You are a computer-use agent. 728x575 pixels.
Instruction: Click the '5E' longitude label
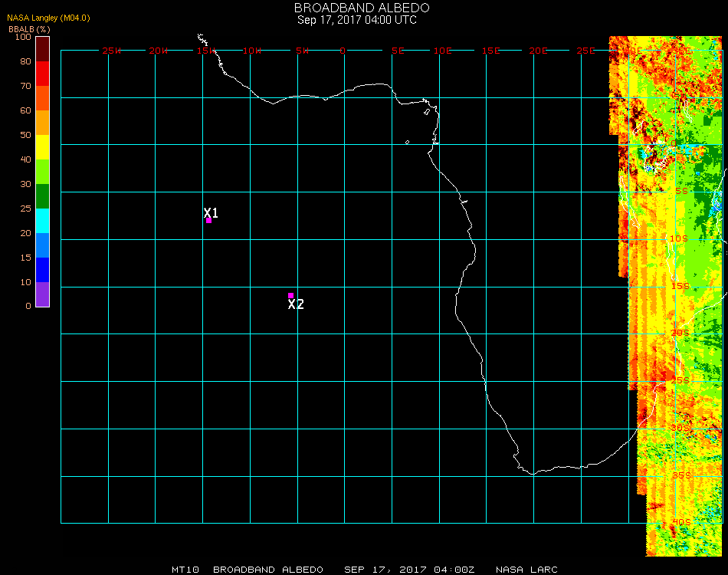pyautogui.click(x=398, y=51)
